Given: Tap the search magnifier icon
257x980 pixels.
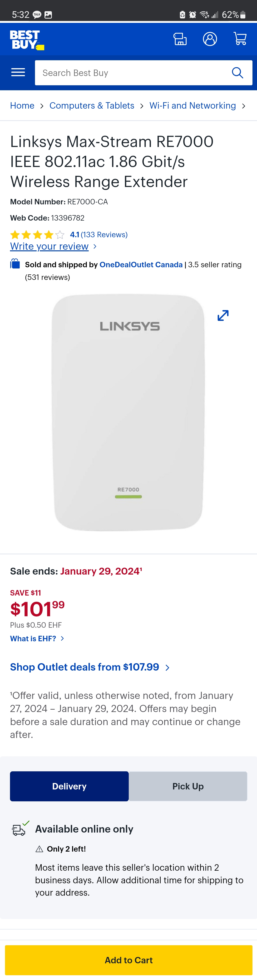Looking at the screenshot, I should click(238, 73).
